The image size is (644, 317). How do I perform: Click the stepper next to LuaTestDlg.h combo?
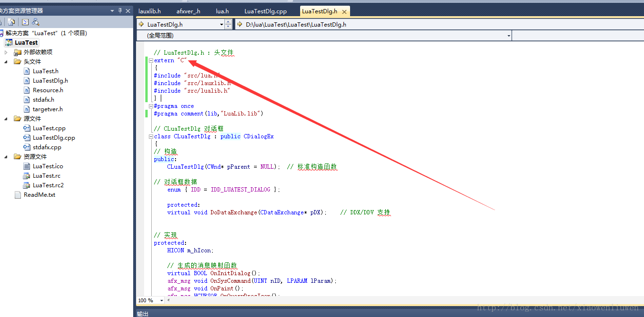click(228, 24)
